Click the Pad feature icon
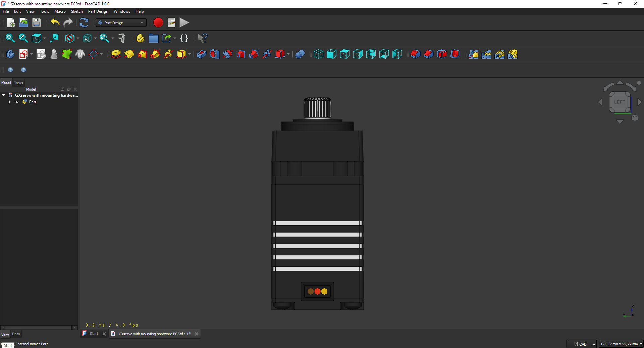644x348 pixels. click(x=116, y=54)
